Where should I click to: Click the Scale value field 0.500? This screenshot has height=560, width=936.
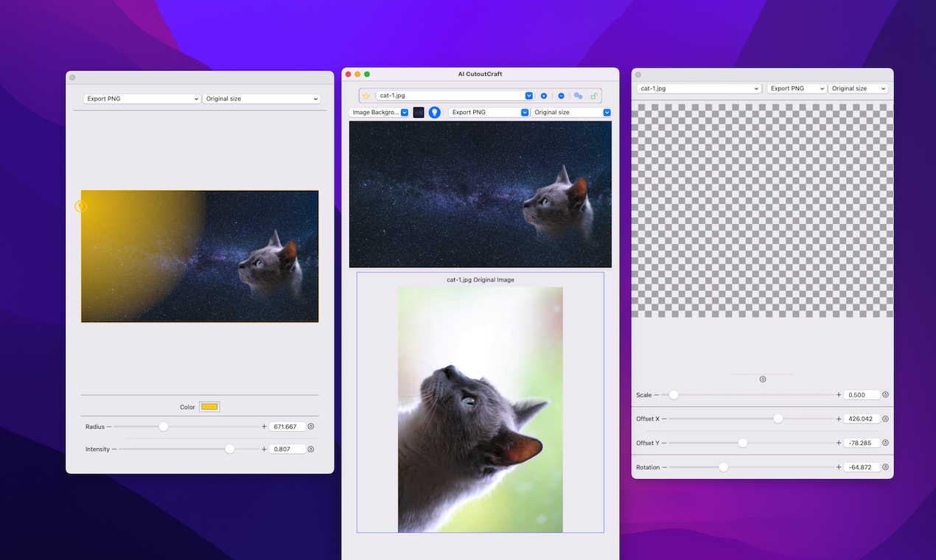pos(862,395)
